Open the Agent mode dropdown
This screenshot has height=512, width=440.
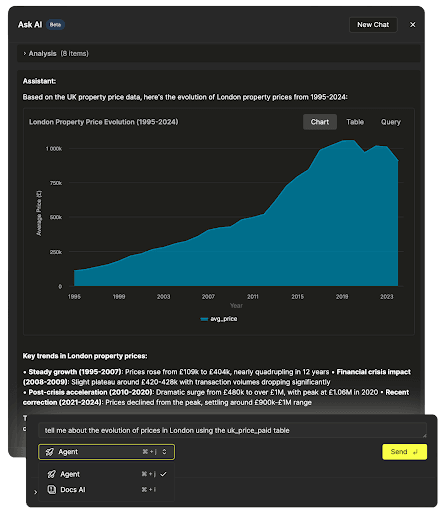[x=106, y=452]
